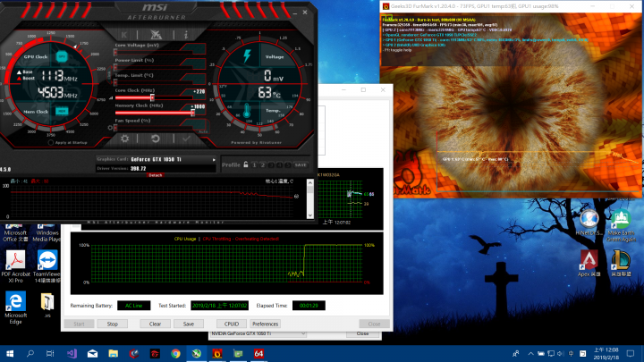Open notification center on taskbar
This screenshot has height=362, width=644.
(631, 353)
